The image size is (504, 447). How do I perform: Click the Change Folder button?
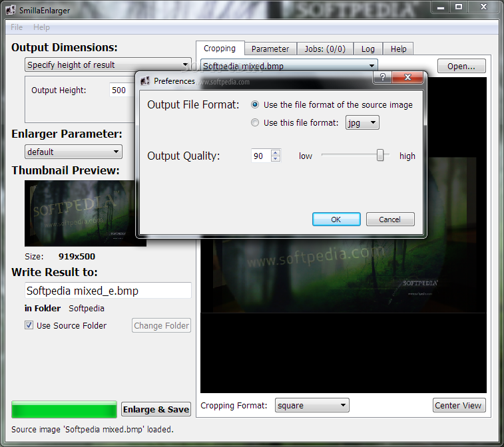pyautogui.click(x=161, y=326)
